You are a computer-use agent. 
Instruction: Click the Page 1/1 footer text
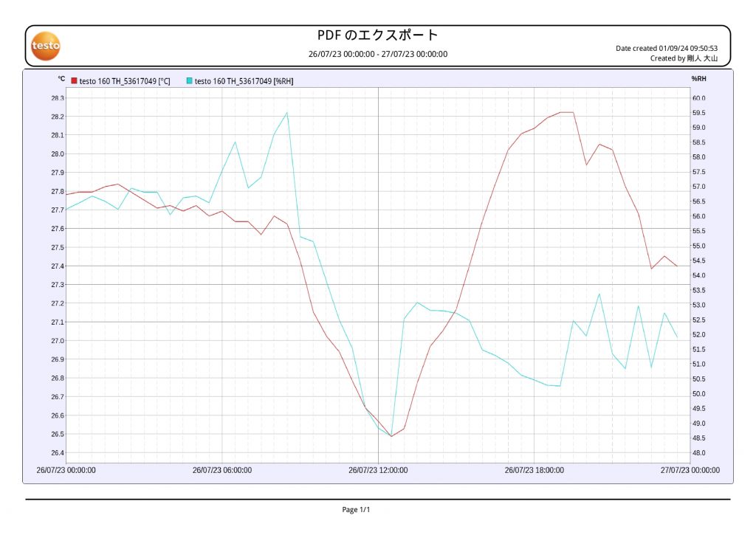pyautogui.click(x=356, y=509)
